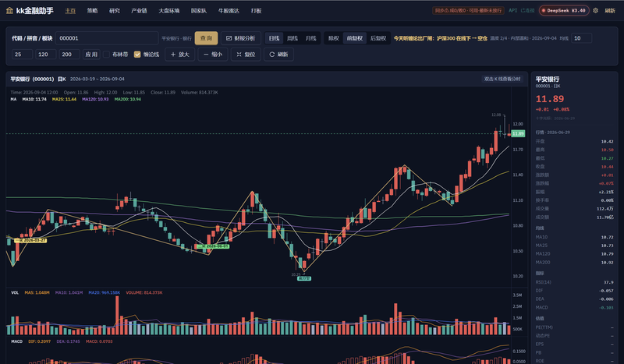The height and width of the screenshot is (364, 624).
Task: Enable the 布林带 Bollinger bands checkbox
Action: [x=106, y=55]
